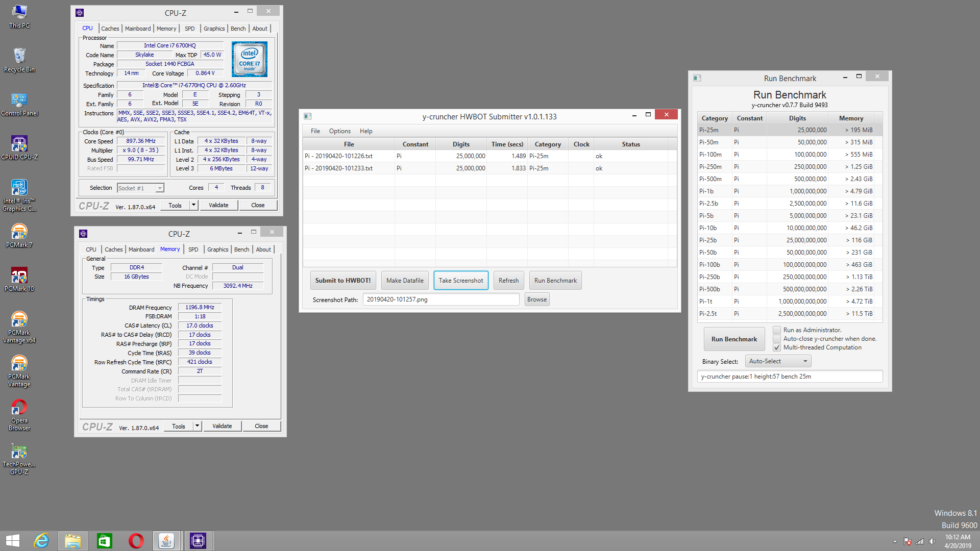This screenshot has height=551, width=980.
Task: Open Windows Store from taskbar
Action: (x=104, y=541)
